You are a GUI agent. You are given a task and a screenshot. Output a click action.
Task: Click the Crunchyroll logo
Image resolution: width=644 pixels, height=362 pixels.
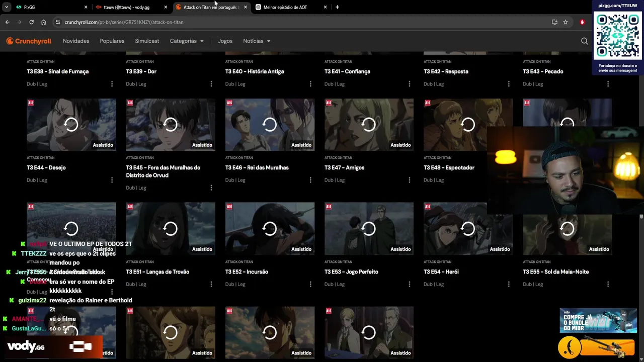coord(29,41)
